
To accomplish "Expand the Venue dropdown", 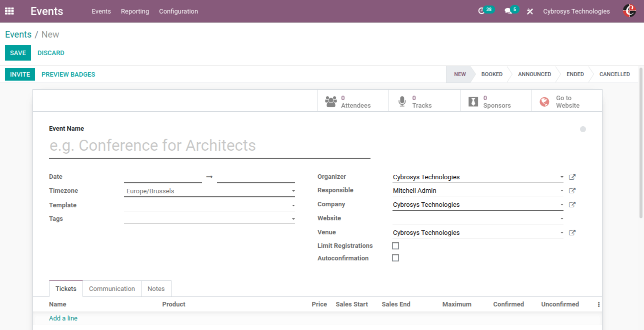I will coord(562,233).
